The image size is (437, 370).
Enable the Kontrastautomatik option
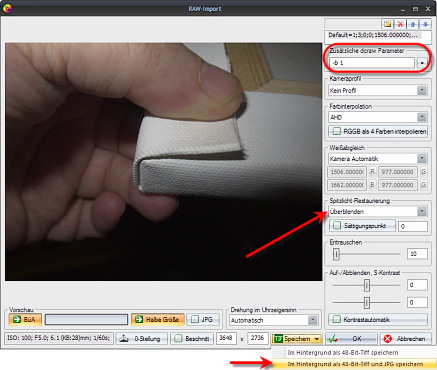pyautogui.click(x=378, y=319)
